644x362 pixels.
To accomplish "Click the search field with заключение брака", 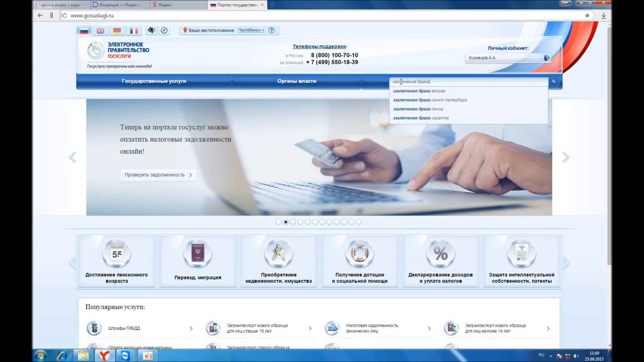I will point(469,81).
